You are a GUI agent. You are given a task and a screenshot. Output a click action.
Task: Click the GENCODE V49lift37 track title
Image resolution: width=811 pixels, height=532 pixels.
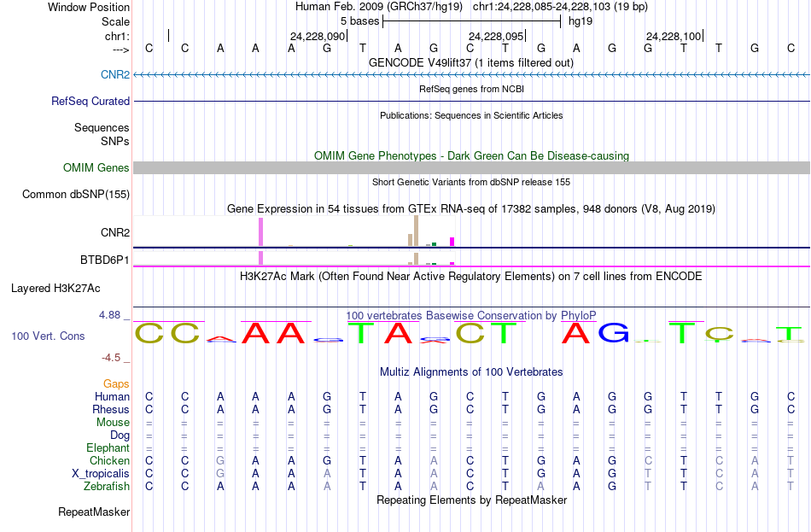pos(471,62)
